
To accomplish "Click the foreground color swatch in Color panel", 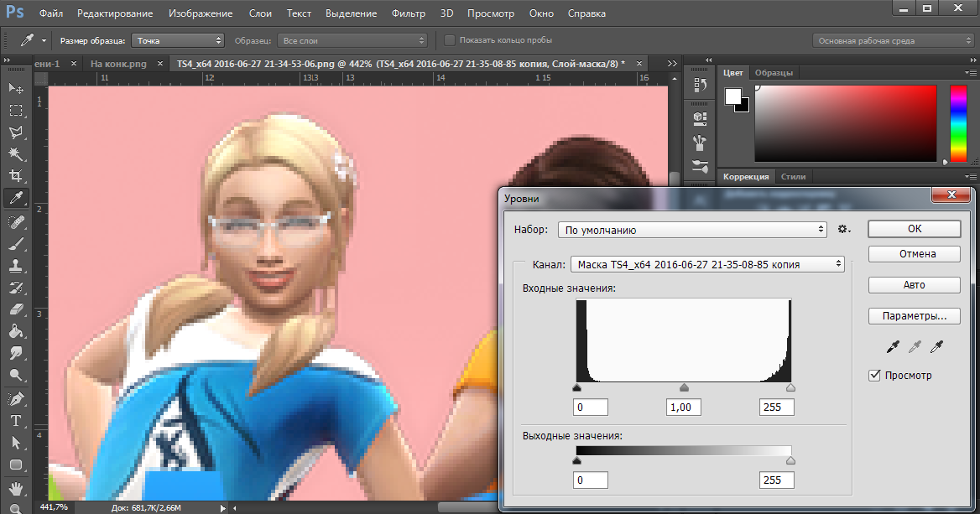I will click(x=733, y=96).
